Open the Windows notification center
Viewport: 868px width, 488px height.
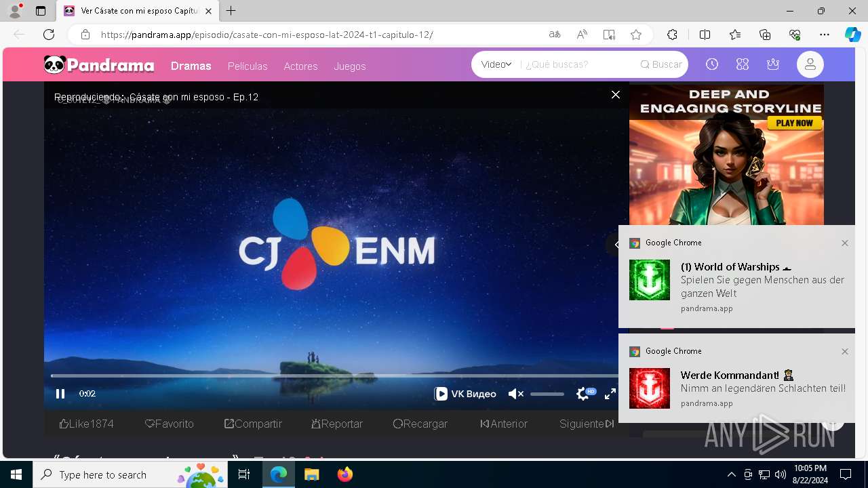tap(846, 474)
